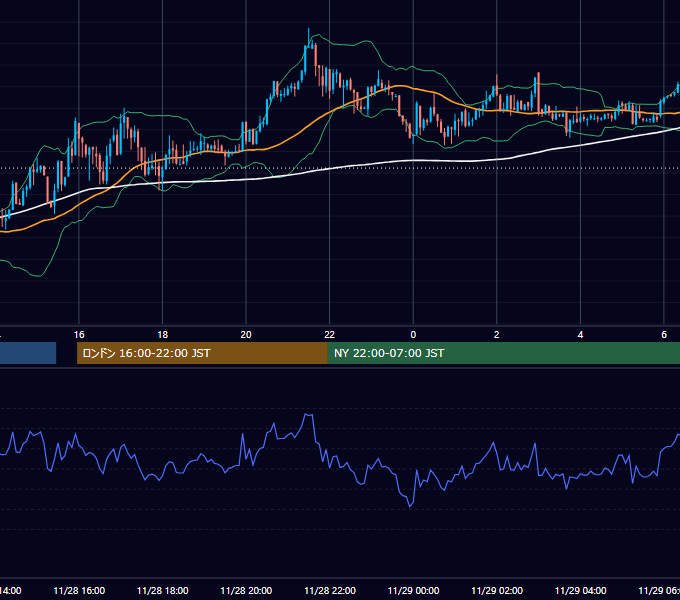Viewport: 680px width, 600px height.
Task: Click the 20 hour label on price chart axis
Action: [x=246, y=335]
